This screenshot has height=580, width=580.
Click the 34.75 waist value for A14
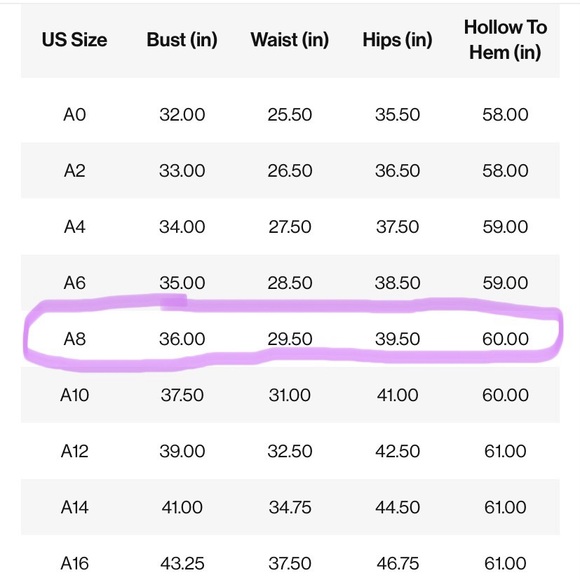point(290,507)
